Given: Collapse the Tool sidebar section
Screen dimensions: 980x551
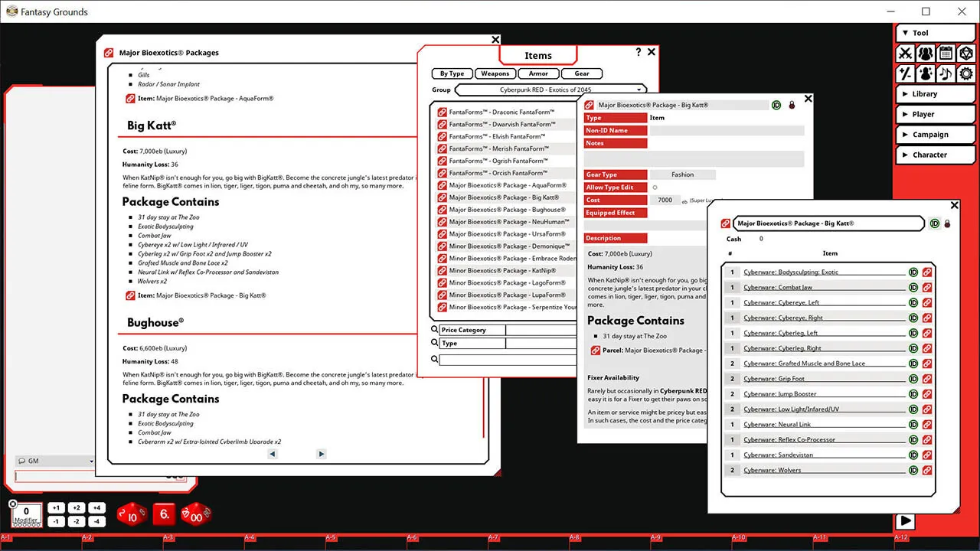Looking at the screenshot, I should (x=935, y=33).
